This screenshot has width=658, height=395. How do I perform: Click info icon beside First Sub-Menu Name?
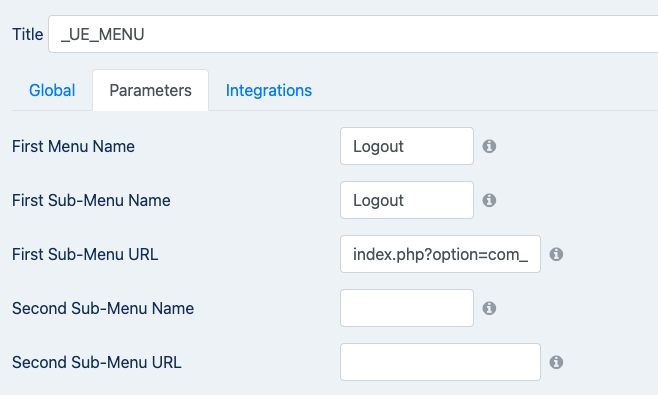pyautogui.click(x=489, y=200)
